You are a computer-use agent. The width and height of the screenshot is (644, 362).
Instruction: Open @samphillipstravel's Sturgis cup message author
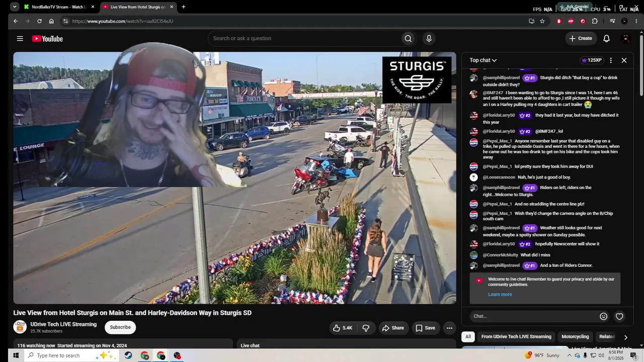click(501, 78)
